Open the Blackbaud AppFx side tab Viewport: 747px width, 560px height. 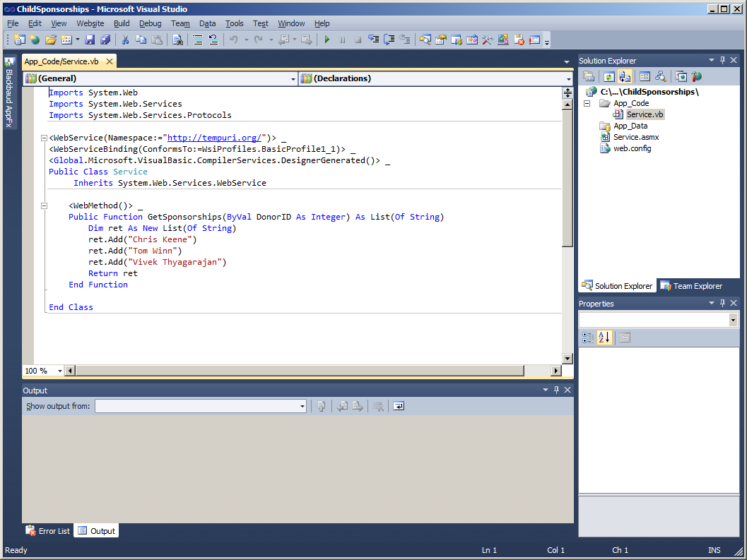pos(8,93)
